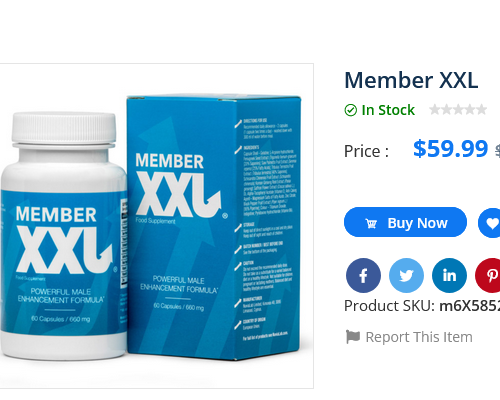Rate three stars in the rating row
The height and width of the screenshot is (400, 500).
[458, 109]
